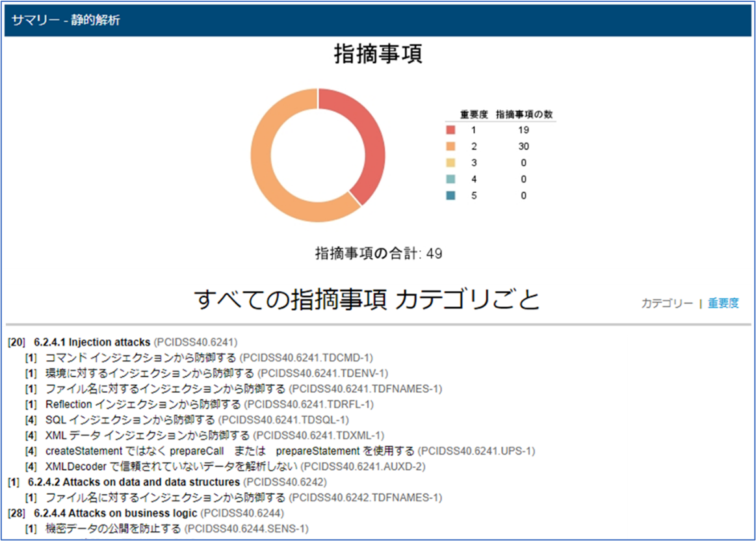Screen dimensions: 756x541
Task: Switch view to 重要度 grouping
Action: pyautogui.click(x=723, y=303)
